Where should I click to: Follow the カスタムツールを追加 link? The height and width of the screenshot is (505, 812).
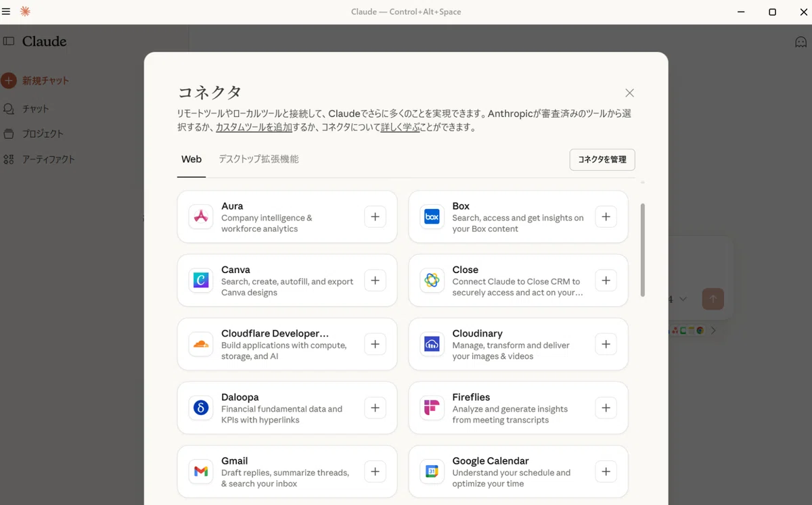254,127
